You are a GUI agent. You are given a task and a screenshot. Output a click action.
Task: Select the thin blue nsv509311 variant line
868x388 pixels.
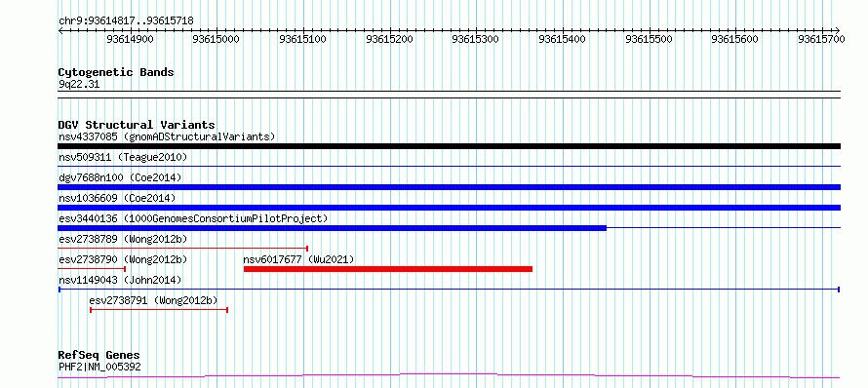click(449, 166)
